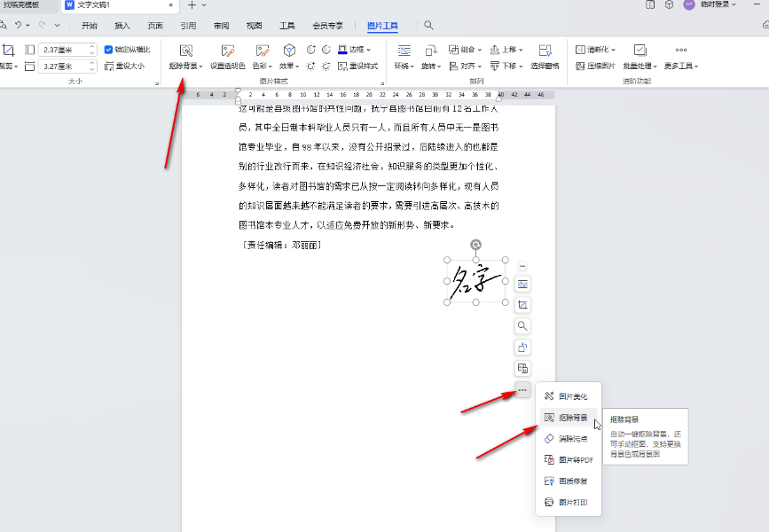Open the 工具 ribbon tab

tap(286, 26)
